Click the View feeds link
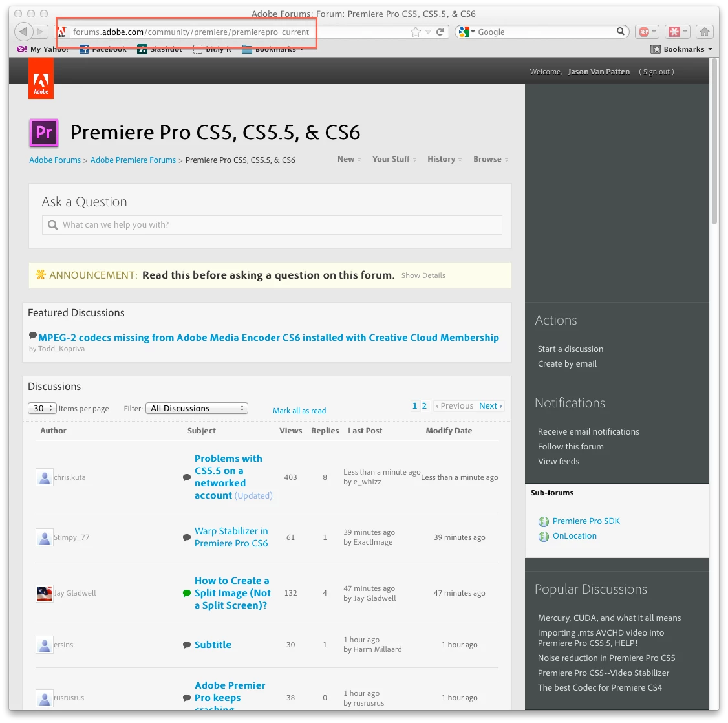The image size is (728, 723). pyautogui.click(x=559, y=462)
